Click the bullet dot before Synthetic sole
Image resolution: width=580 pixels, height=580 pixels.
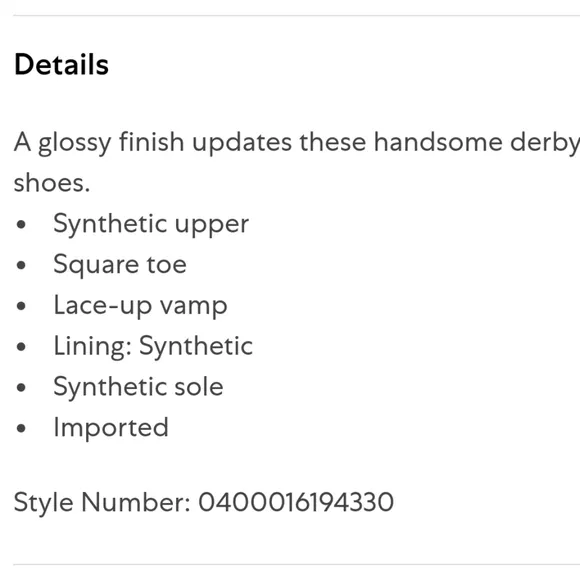[x=21, y=387]
